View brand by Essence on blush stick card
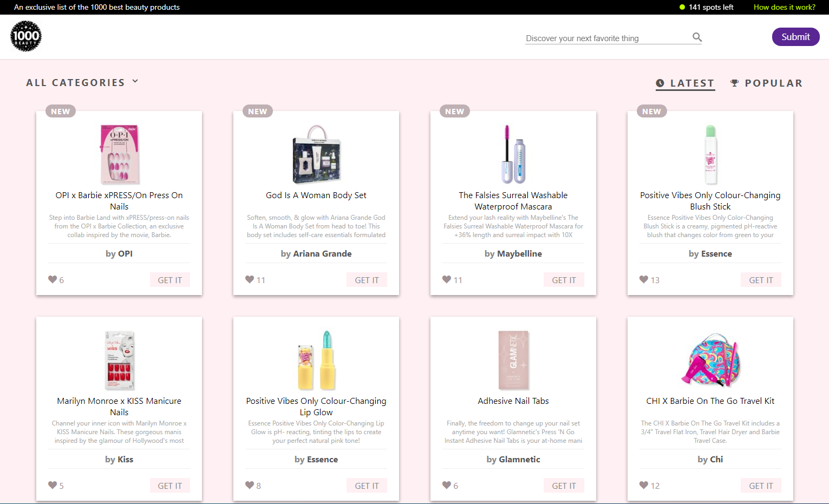The width and height of the screenshot is (829, 504). [710, 253]
